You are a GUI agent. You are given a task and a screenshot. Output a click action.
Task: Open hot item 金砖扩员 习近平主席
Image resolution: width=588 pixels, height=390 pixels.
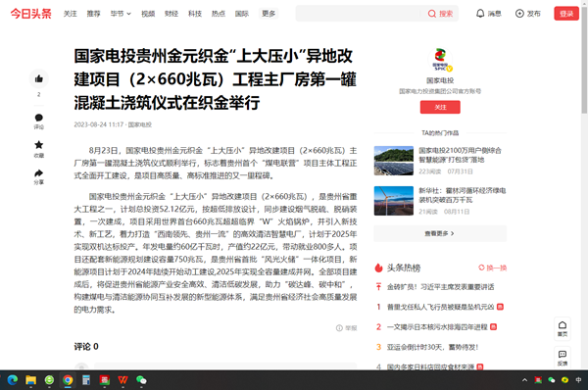(440, 287)
